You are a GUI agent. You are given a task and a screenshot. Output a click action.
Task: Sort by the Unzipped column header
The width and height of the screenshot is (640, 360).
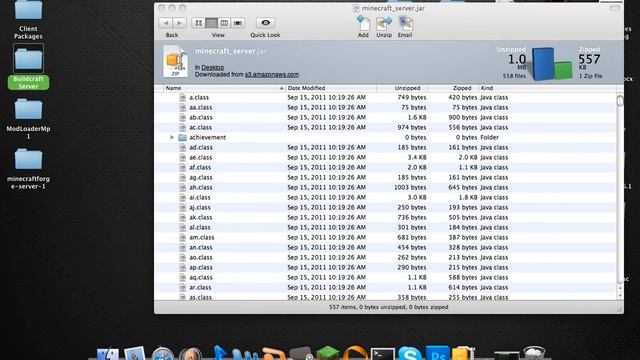(402, 88)
